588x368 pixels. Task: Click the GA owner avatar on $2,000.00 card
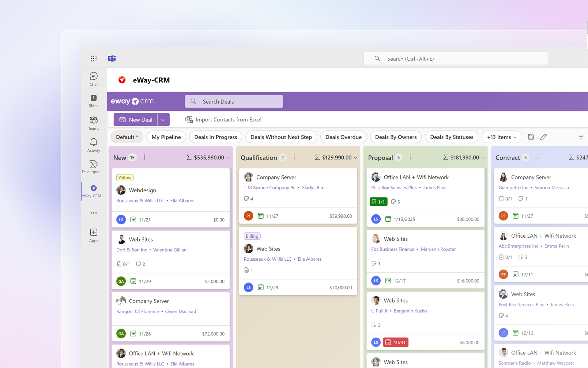121,281
